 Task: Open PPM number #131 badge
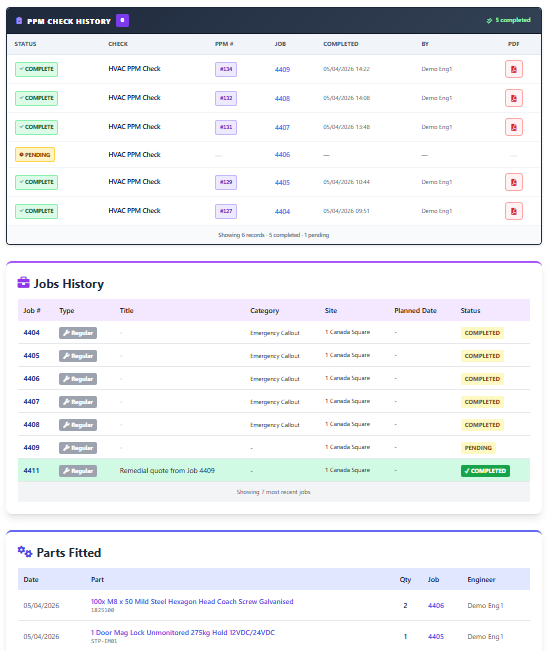[226, 127]
